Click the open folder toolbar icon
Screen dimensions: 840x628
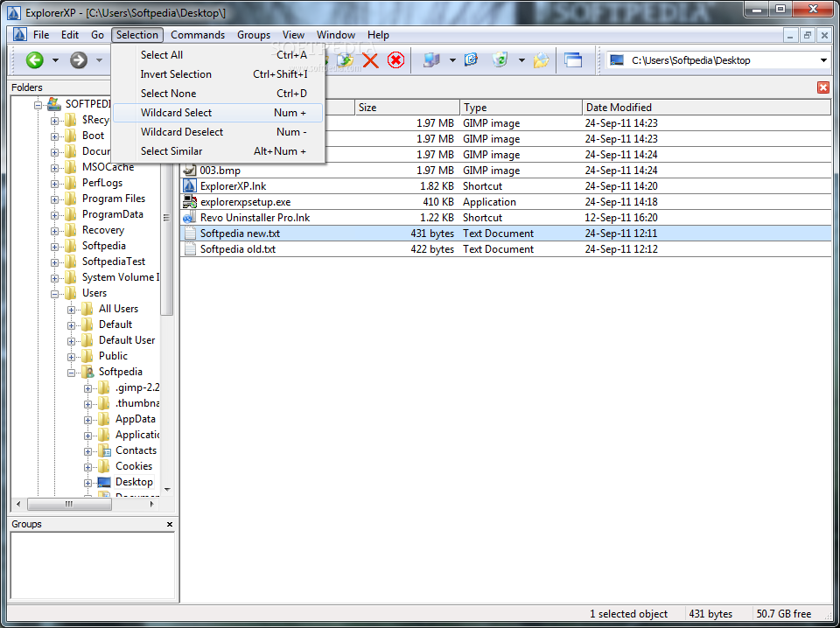click(x=541, y=60)
